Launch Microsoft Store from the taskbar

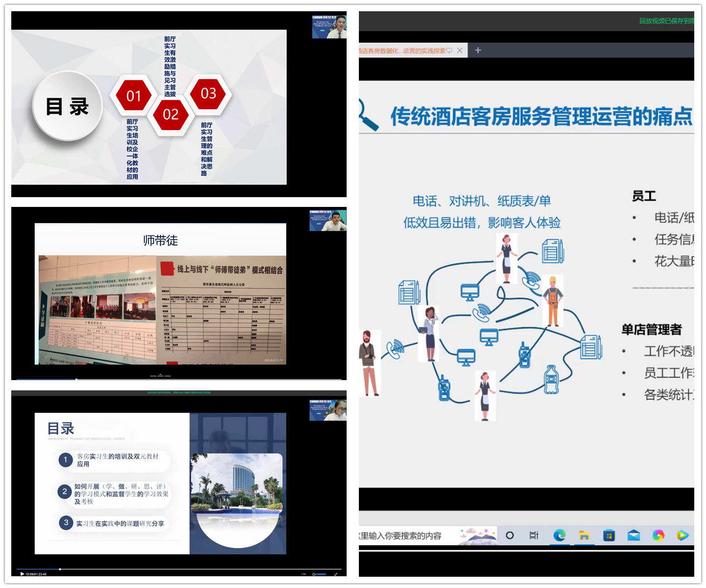point(609,536)
